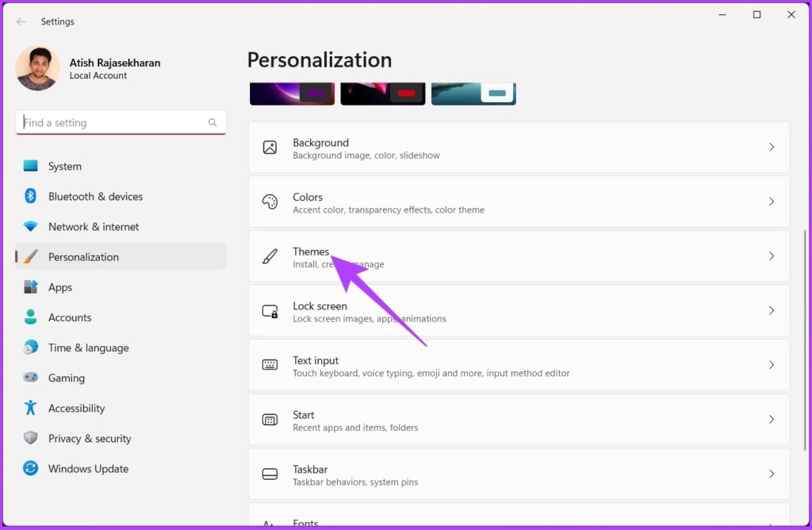Click the Find a setting field

click(121, 123)
